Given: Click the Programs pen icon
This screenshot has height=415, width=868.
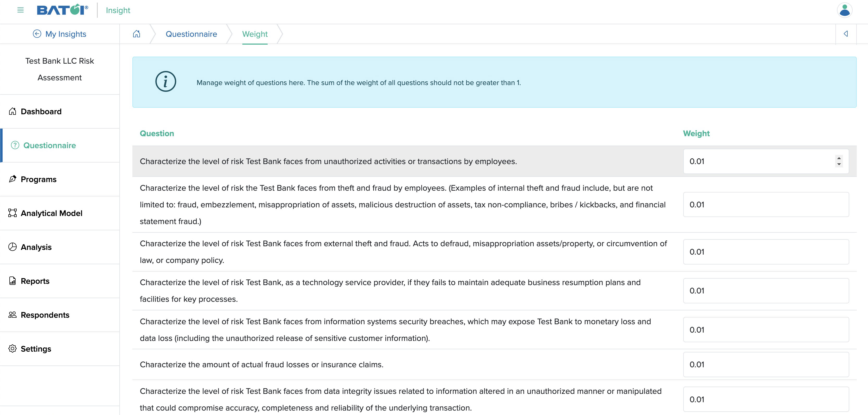Looking at the screenshot, I should pyautogui.click(x=13, y=179).
